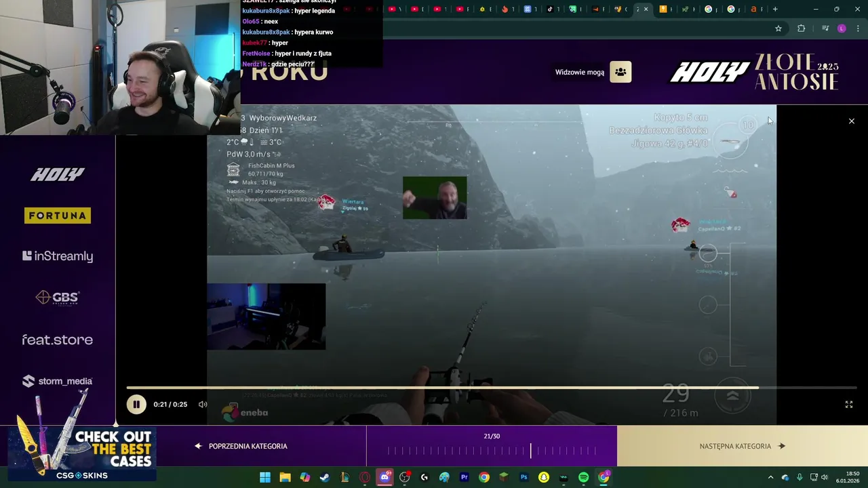Open the Chrome icon beside Premiere Pro
868x488 pixels.
pos(484,477)
